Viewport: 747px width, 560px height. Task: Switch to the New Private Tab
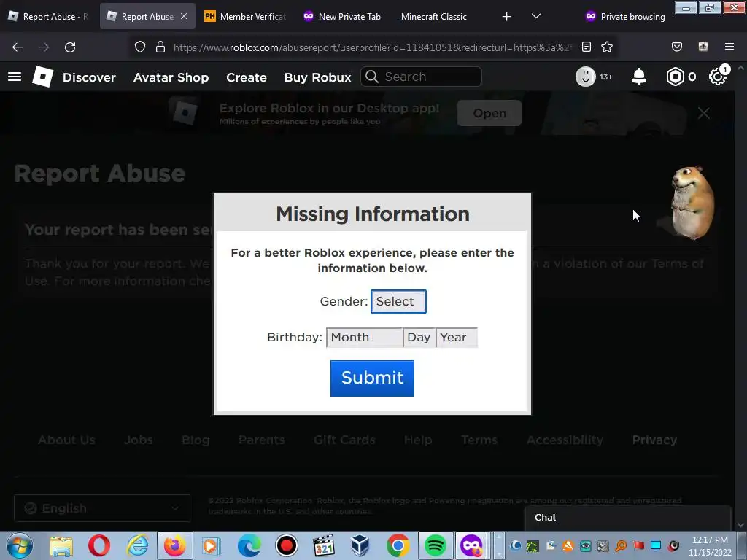click(x=342, y=17)
